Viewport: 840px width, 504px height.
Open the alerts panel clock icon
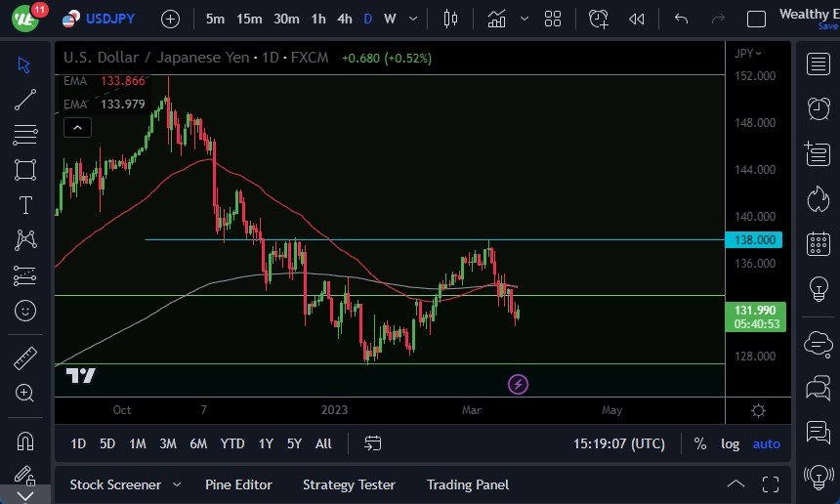pos(818,108)
